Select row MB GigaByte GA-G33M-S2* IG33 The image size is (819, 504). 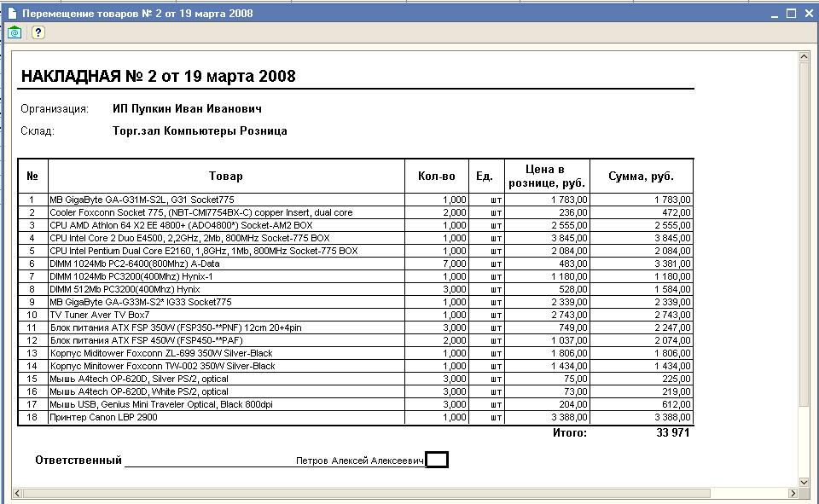click(x=355, y=302)
